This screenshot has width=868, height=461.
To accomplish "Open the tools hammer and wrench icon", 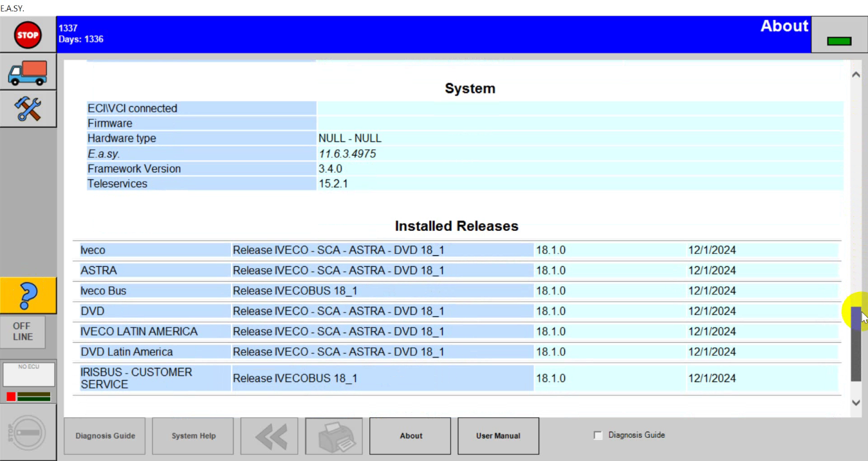I will [28, 109].
